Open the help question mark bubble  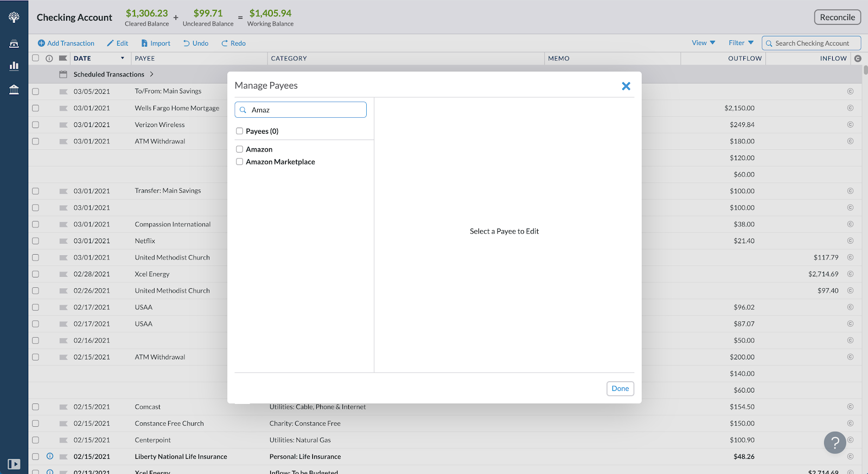pos(835,442)
